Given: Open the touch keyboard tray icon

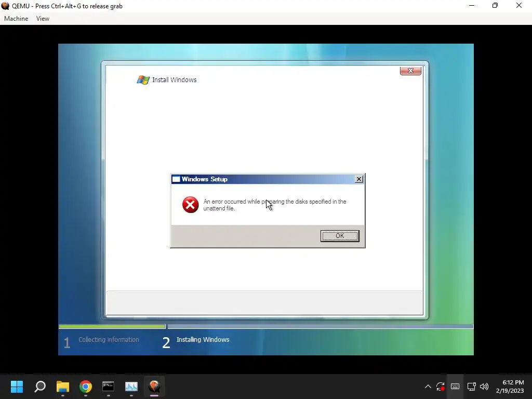Looking at the screenshot, I should tap(455, 387).
